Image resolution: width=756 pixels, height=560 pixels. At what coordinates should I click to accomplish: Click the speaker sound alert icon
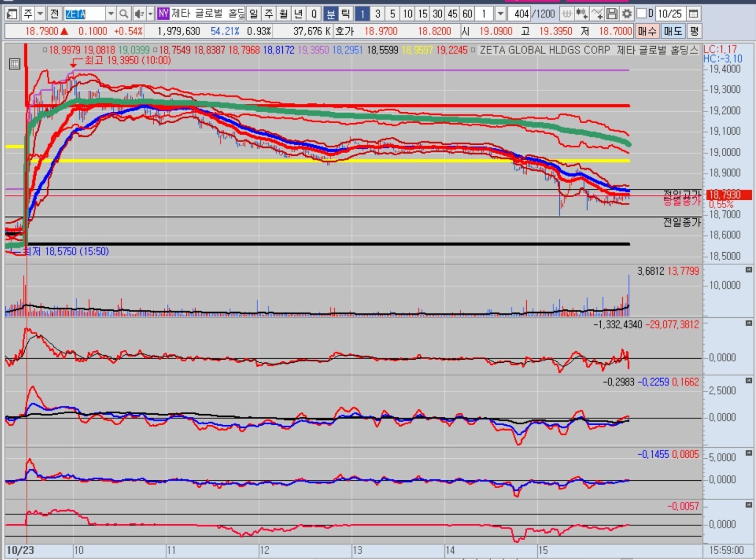tap(138, 14)
